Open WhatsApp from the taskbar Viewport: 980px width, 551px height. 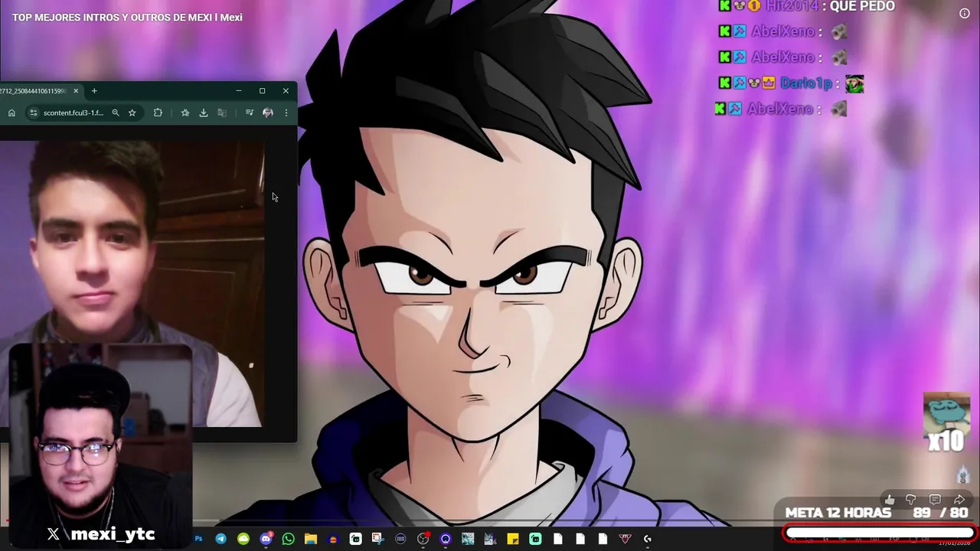click(x=288, y=539)
